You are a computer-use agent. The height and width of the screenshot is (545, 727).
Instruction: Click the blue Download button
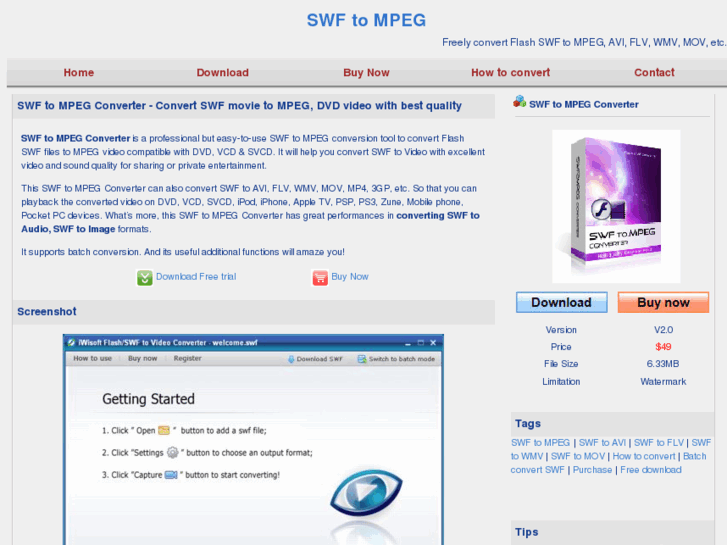[561, 302]
